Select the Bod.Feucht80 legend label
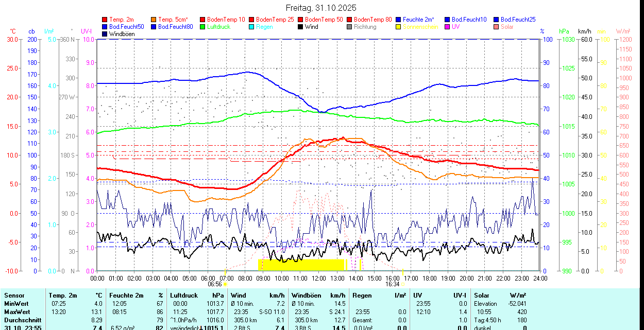This screenshot has width=644, height=330. (x=176, y=27)
